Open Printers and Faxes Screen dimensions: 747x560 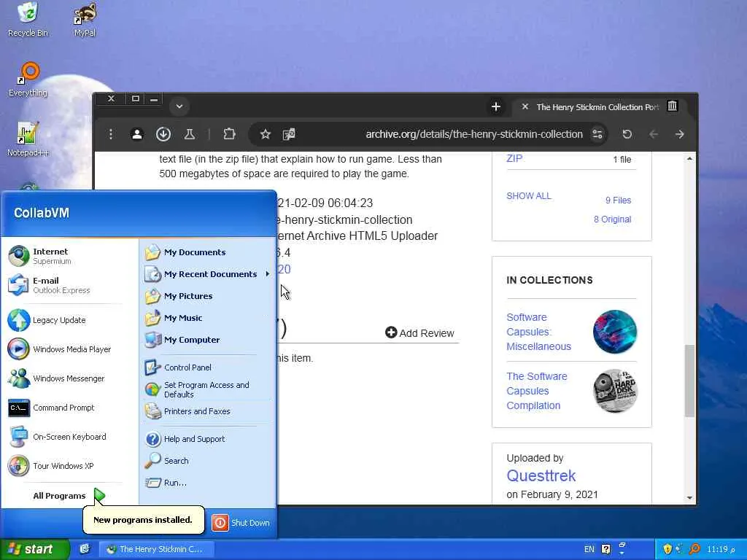tap(208, 411)
